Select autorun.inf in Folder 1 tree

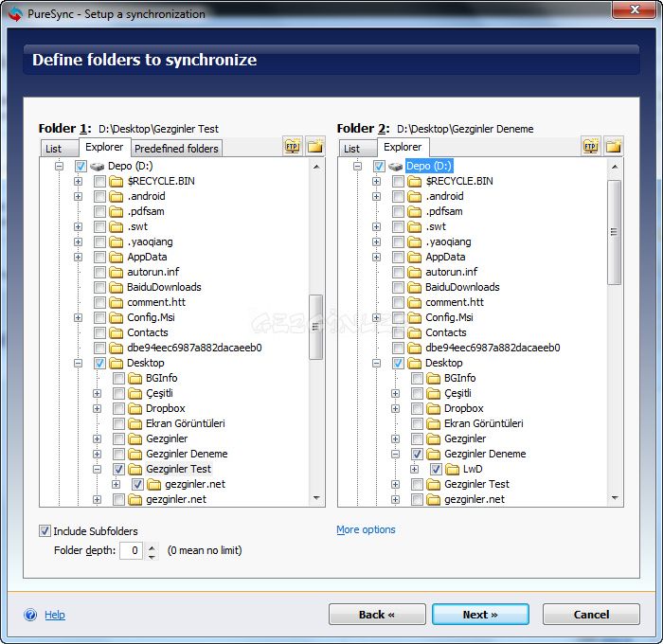pos(153,273)
